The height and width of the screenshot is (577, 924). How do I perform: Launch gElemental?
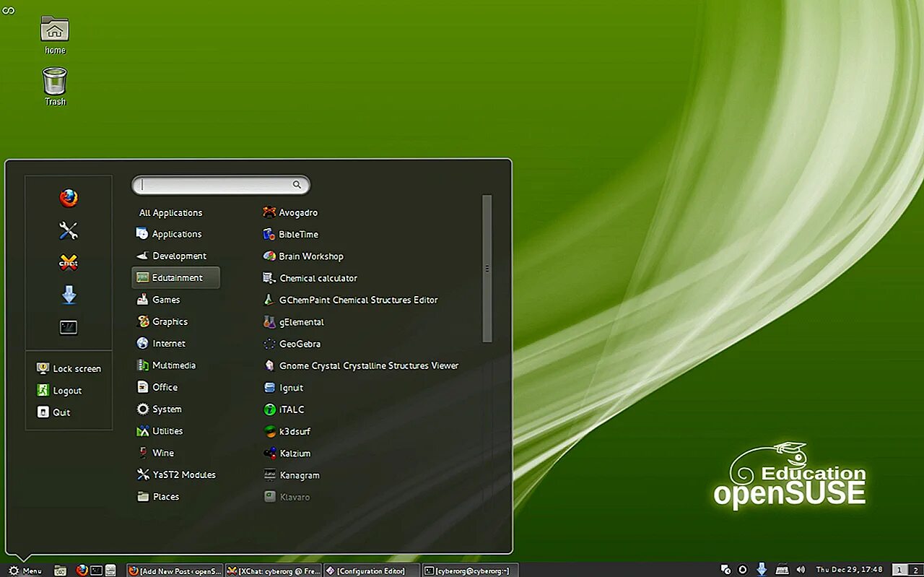[x=292, y=322]
